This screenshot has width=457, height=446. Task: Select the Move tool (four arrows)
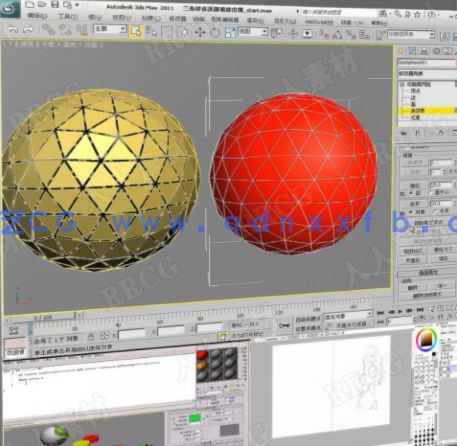200,32
